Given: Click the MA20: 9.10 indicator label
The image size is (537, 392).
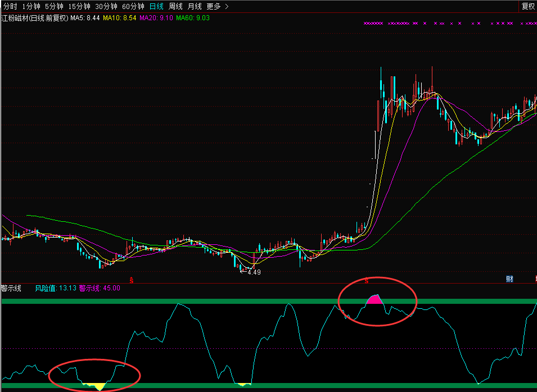Looking at the screenshot, I should pos(156,18).
